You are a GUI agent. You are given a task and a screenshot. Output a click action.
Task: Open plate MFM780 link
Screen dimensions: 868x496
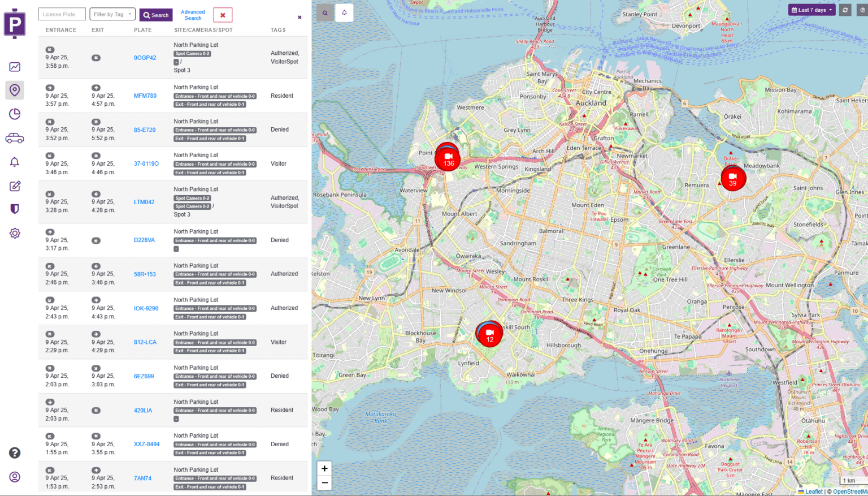click(x=145, y=96)
